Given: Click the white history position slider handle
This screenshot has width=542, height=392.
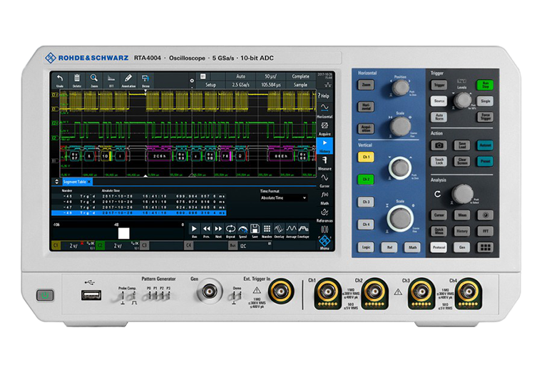Looking at the screenshot, I should click(124, 234).
